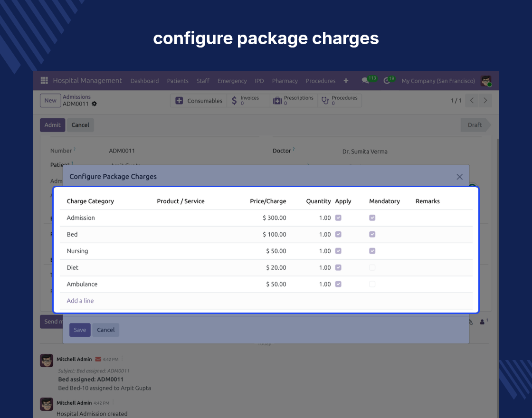Screen dimensions: 532x418
Task: Click the Mitchell Admin avatar in the navbar
Action: (x=486, y=81)
